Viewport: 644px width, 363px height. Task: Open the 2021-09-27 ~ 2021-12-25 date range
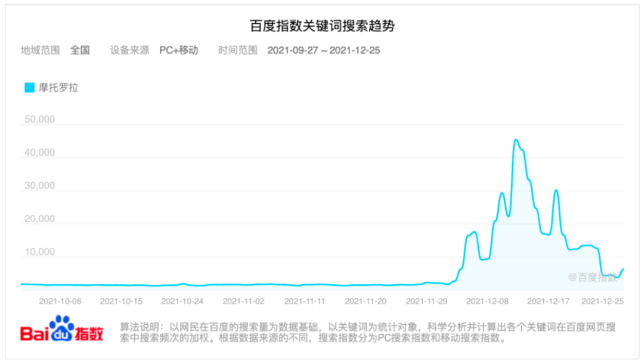click(323, 50)
